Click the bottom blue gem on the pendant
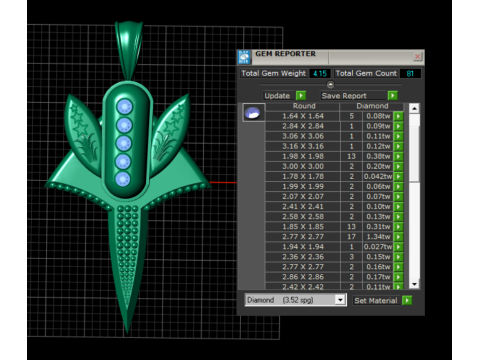 click(x=123, y=179)
